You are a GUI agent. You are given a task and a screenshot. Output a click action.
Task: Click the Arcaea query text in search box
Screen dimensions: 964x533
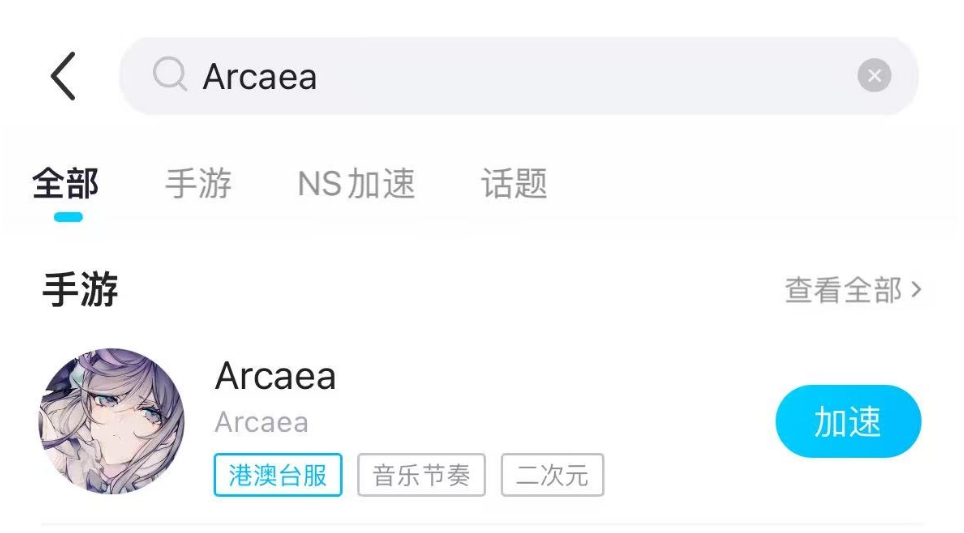259,77
